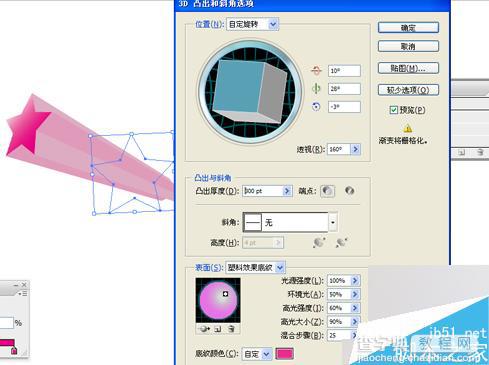489x365 pixels.
Task: Click the pink lighting sphere preview
Action: [218, 301]
